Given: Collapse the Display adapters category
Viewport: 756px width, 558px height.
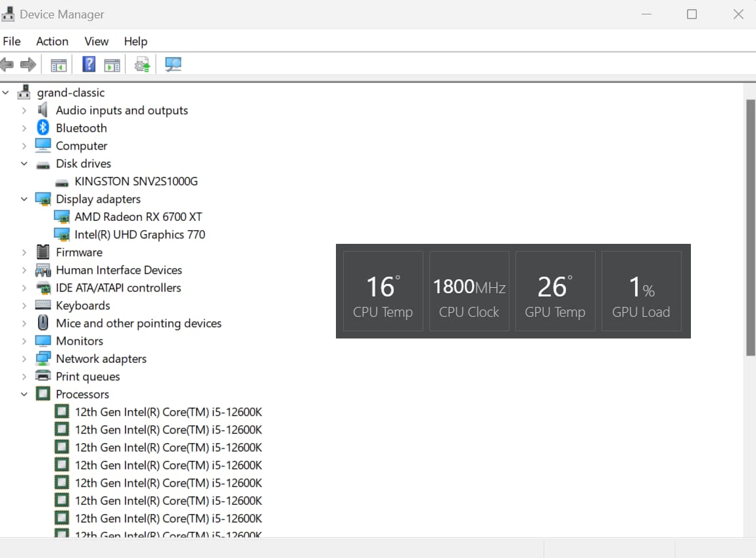Looking at the screenshot, I should point(24,199).
